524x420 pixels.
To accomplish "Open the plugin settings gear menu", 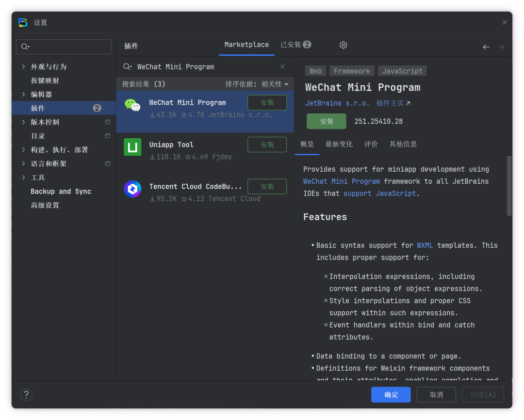I will pyautogui.click(x=343, y=45).
